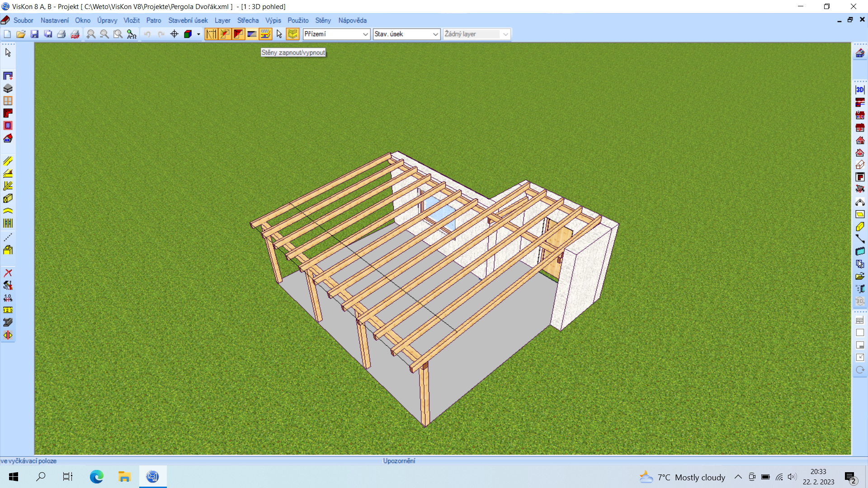868x488 pixels.
Task: Toggle the second orange roof-lines visibility button
Action: click(x=225, y=34)
